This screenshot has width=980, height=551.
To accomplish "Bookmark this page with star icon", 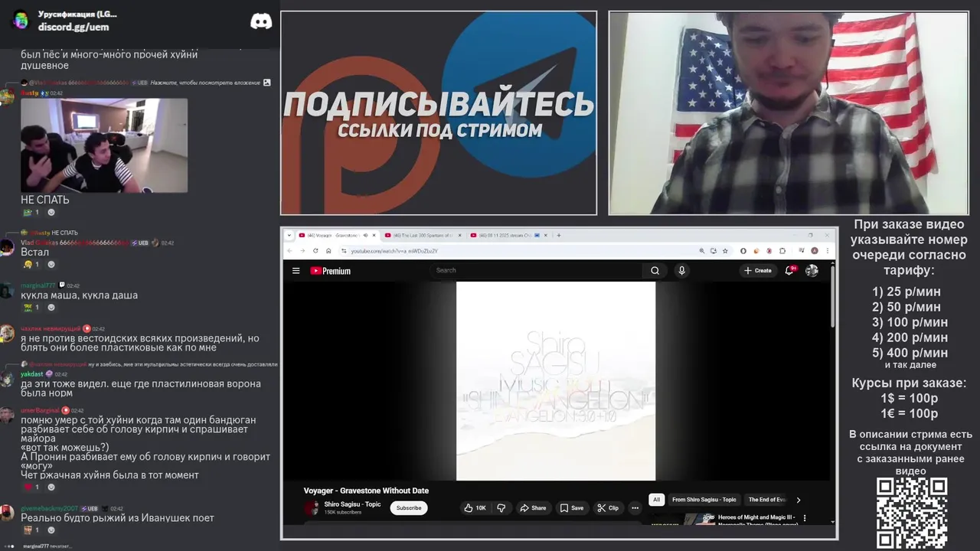I will (725, 250).
